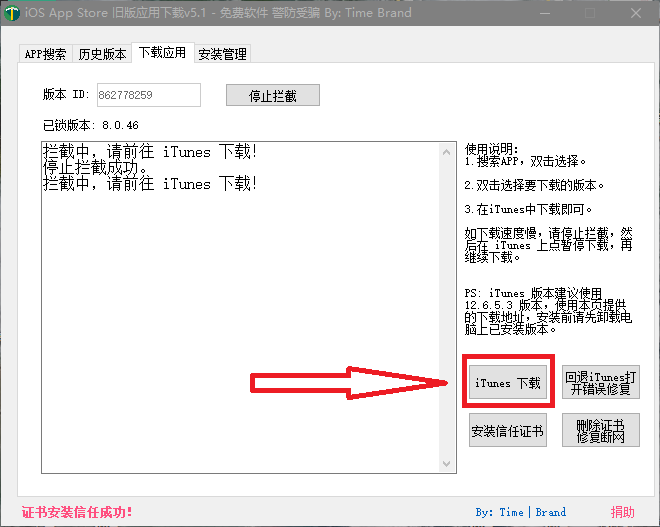
Task: Click the 删除证书修复断网 button
Action: (600, 431)
